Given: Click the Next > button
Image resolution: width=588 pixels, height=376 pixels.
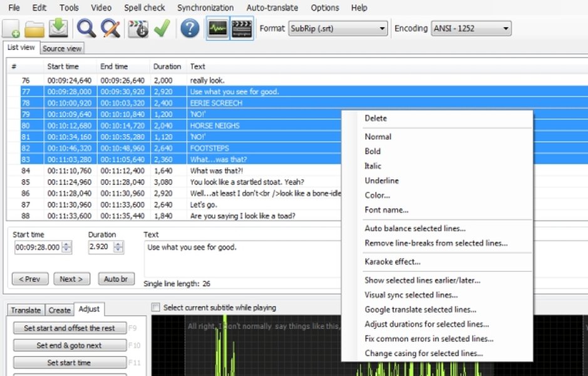Looking at the screenshot, I should click(x=71, y=279).
